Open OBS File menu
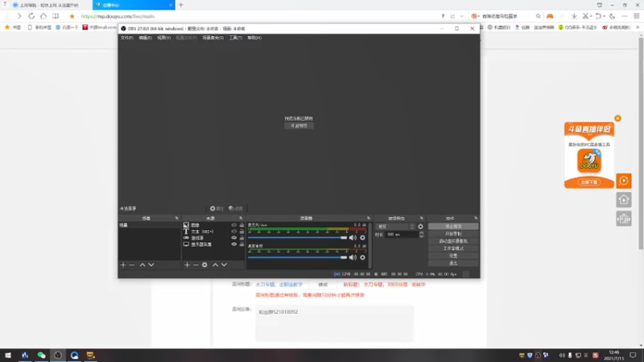 click(127, 38)
